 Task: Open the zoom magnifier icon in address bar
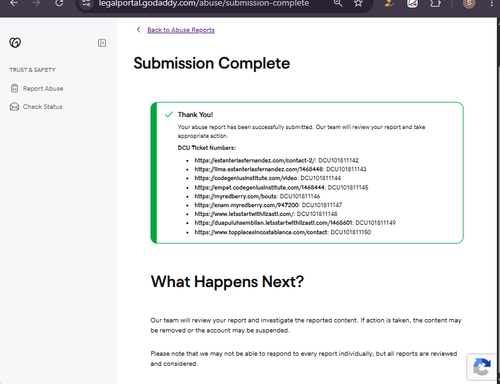pos(338,3)
